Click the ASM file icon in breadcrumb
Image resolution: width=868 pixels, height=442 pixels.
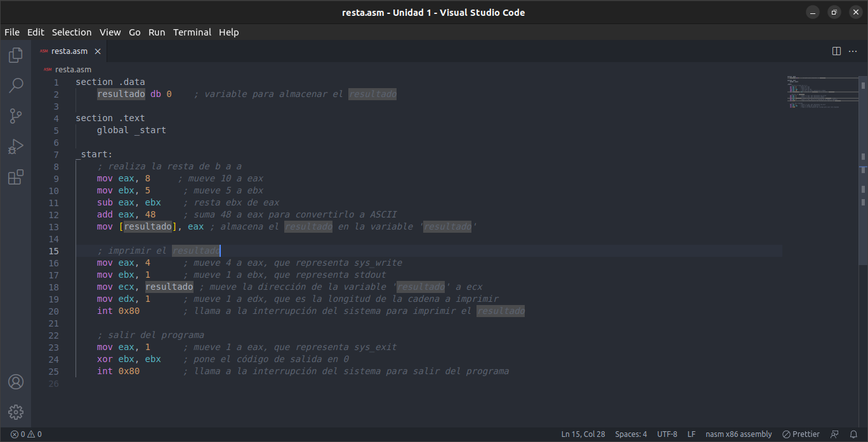[x=47, y=70]
